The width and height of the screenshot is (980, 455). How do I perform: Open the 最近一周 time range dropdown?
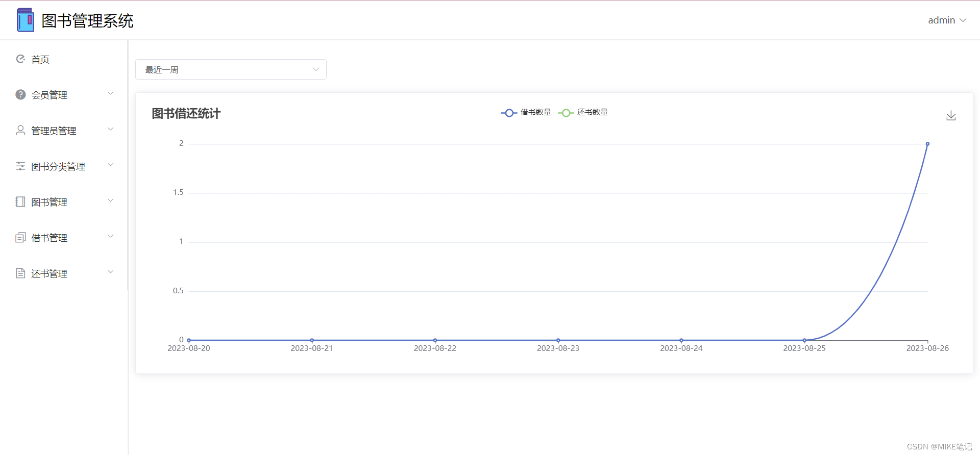(x=231, y=69)
